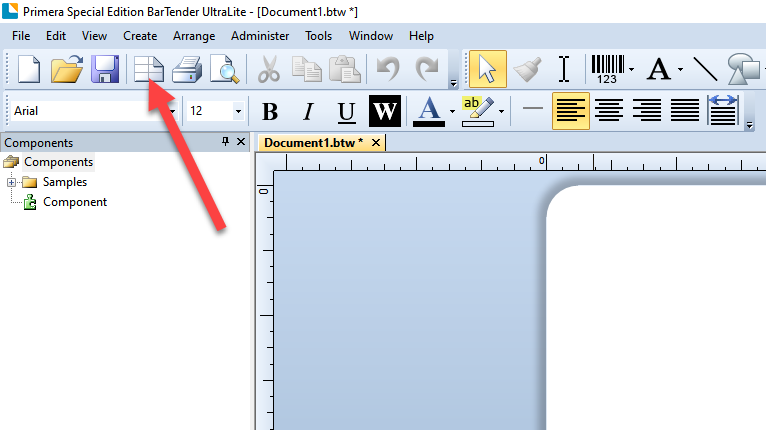Image resolution: width=766 pixels, height=430 pixels.
Task: Click the Copy icon
Action: point(307,69)
